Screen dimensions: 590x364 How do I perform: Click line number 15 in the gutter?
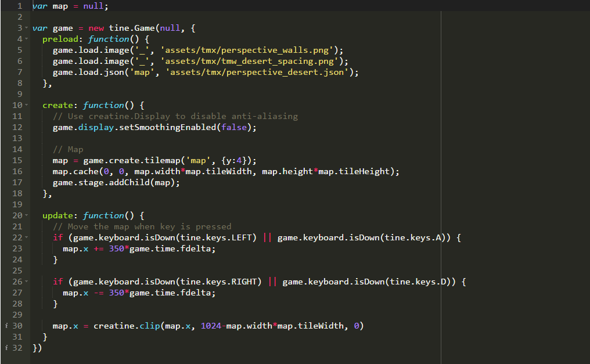pyautogui.click(x=17, y=160)
